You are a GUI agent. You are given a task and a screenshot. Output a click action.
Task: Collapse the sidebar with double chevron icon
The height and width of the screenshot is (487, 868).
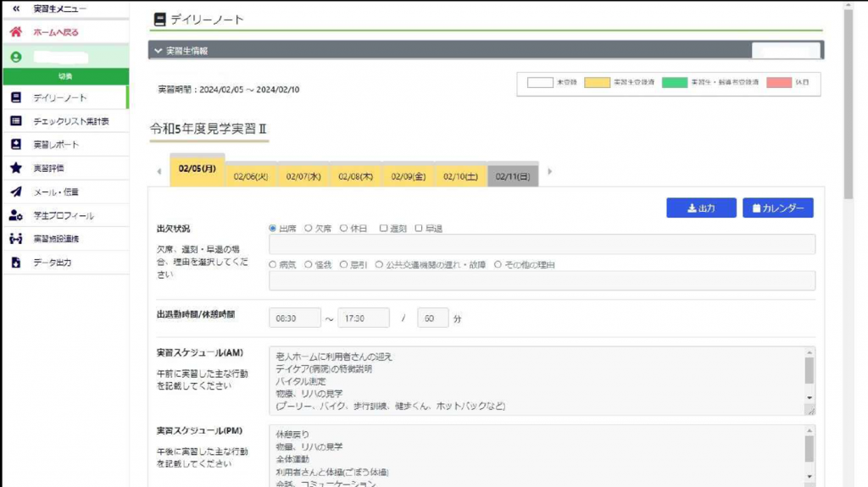click(x=16, y=8)
